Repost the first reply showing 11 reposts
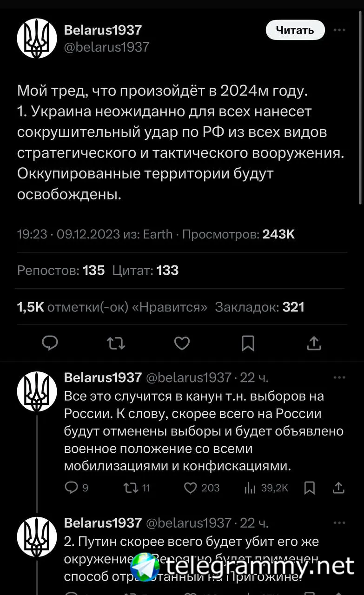 (136, 488)
